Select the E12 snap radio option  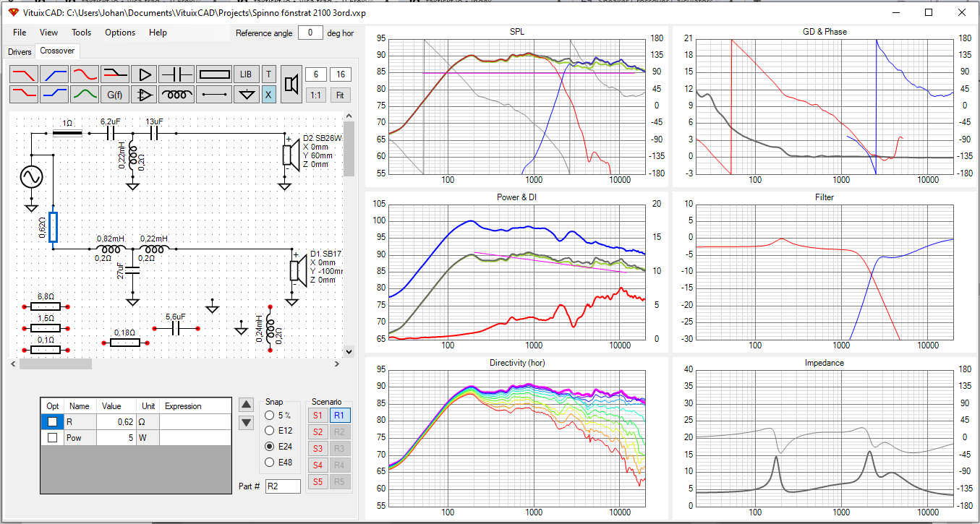coord(270,431)
